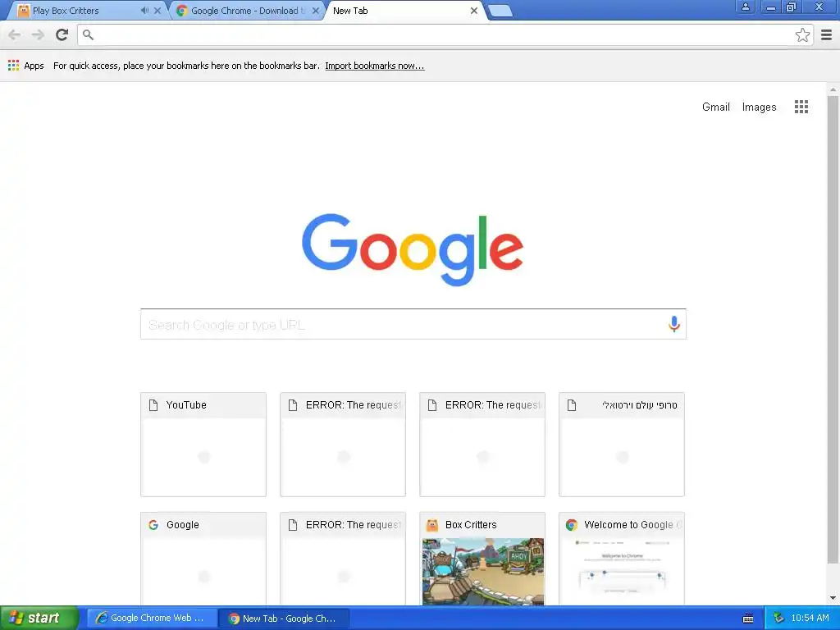
Task: Close the Google Chrome - Download tab
Action: click(x=316, y=11)
